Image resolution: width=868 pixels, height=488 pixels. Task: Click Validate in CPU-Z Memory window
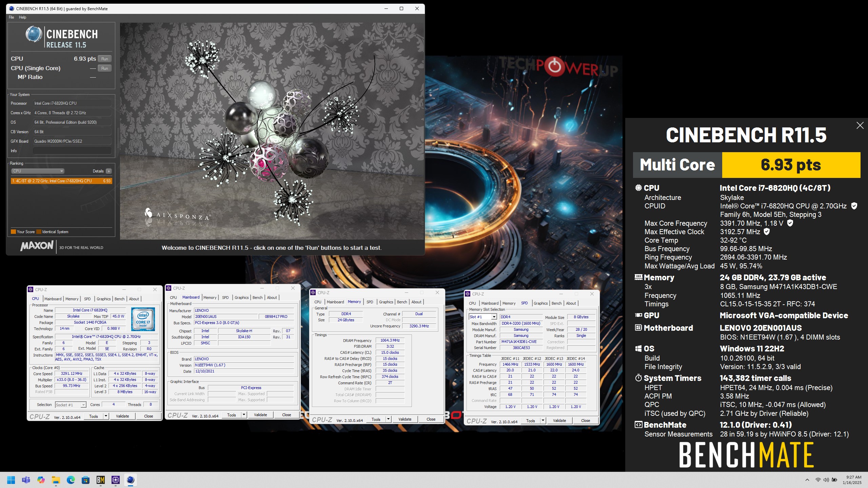pos(405,419)
